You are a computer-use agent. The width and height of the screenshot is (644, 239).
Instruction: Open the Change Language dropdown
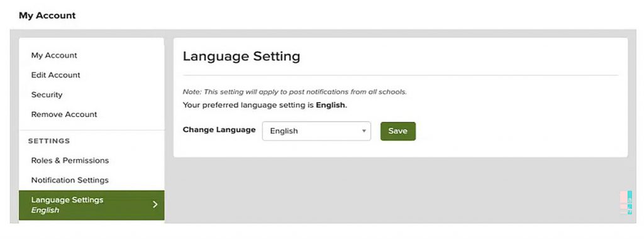point(316,131)
